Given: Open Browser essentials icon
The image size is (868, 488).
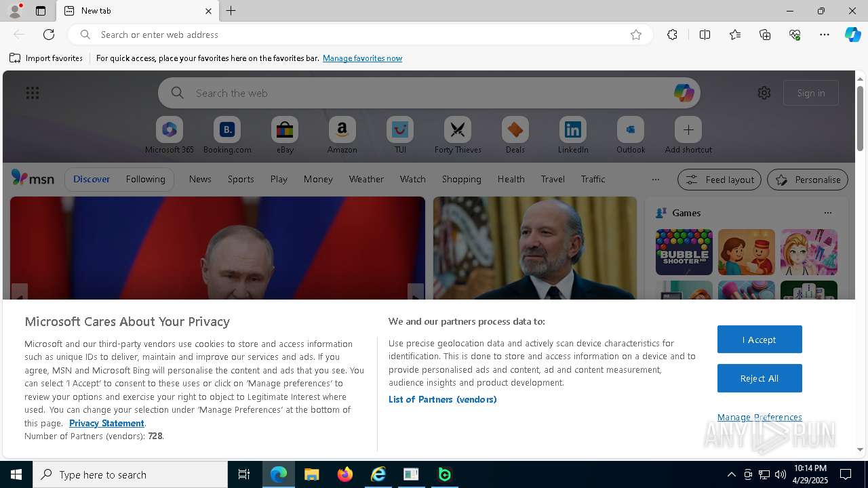Looking at the screenshot, I should coord(795,35).
